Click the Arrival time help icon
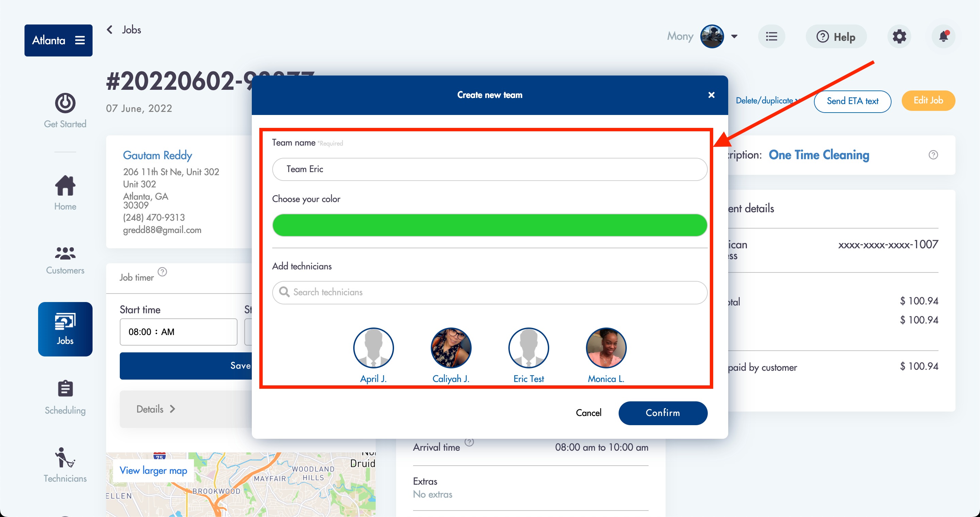980x517 pixels. [469, 442]
